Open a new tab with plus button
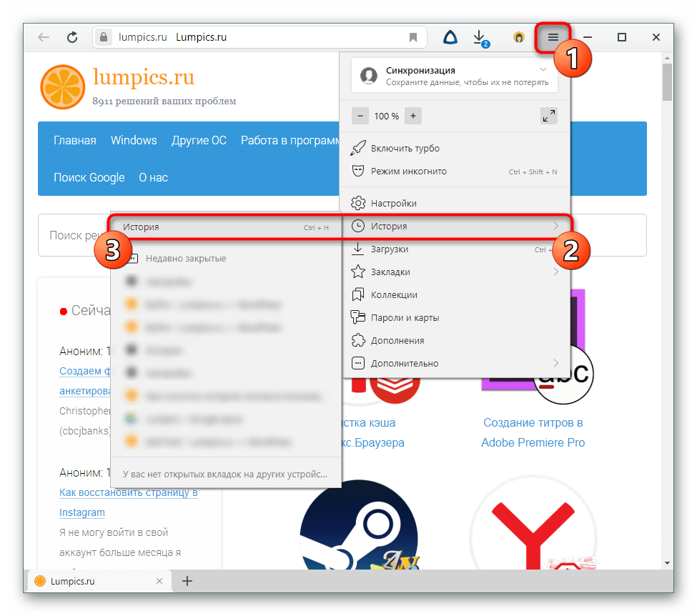This screenshot has height=616, width=697. click(x=187, y=581)
